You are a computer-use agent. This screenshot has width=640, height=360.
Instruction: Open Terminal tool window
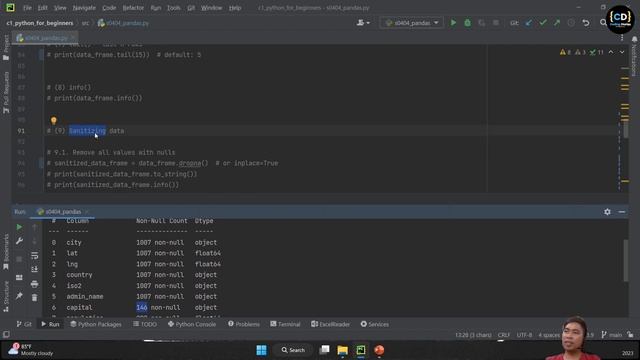(x=285, y=324)
